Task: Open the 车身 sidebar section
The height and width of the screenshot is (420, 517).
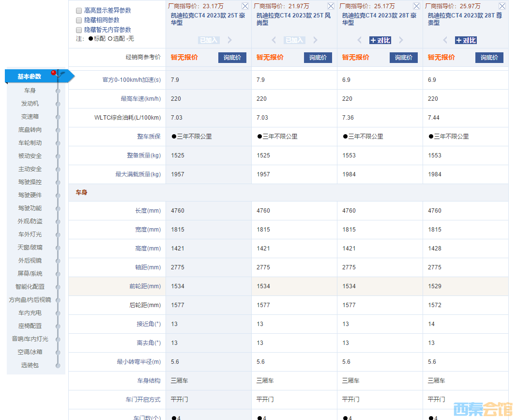Action: [x=30, y=90]
